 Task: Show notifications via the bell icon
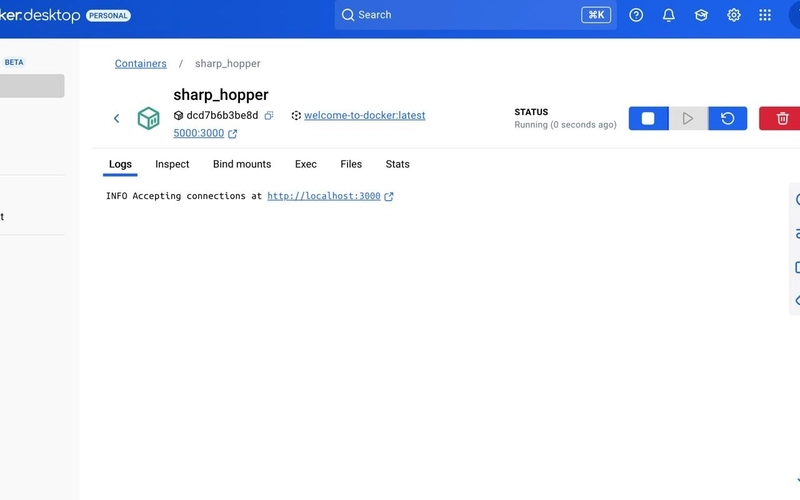pos(669,15)
